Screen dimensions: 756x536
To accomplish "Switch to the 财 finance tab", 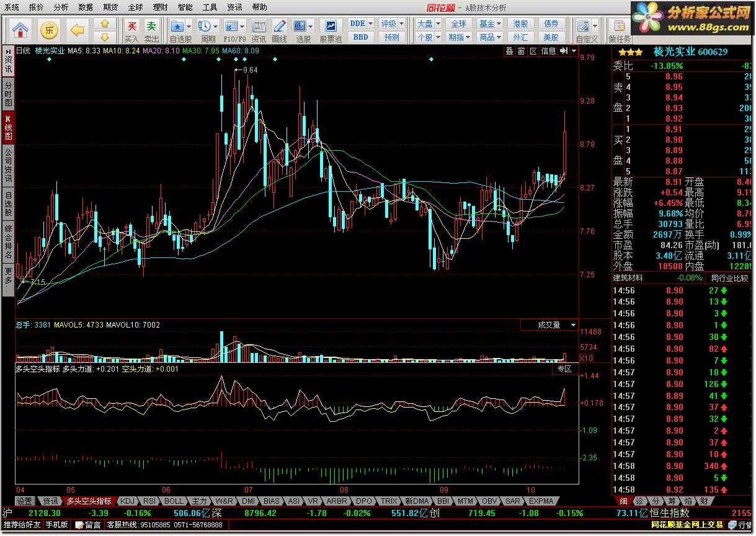I will coord(703,501).
